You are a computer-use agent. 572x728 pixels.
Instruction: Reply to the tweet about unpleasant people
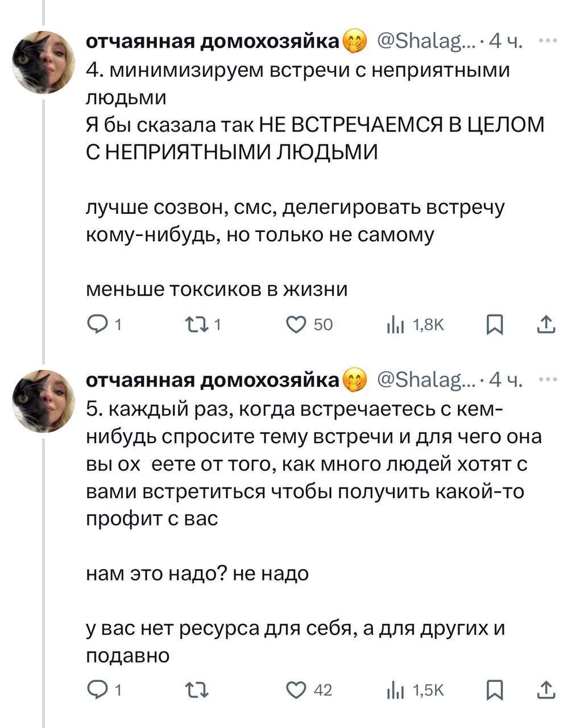tap(96, 325)
